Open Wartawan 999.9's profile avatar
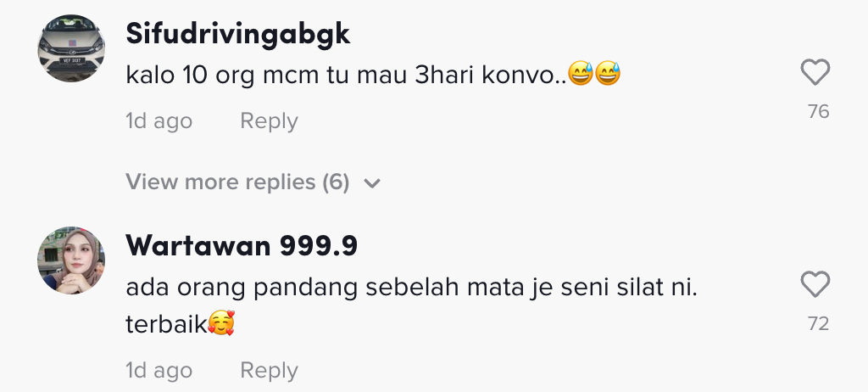Screen dimensions: 868x392 click(x=71, y=260)
